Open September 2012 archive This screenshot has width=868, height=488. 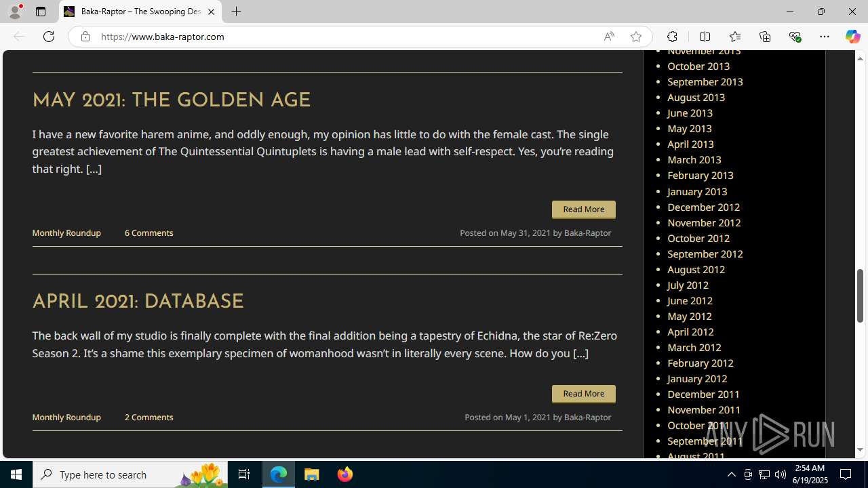pos(705,253)
